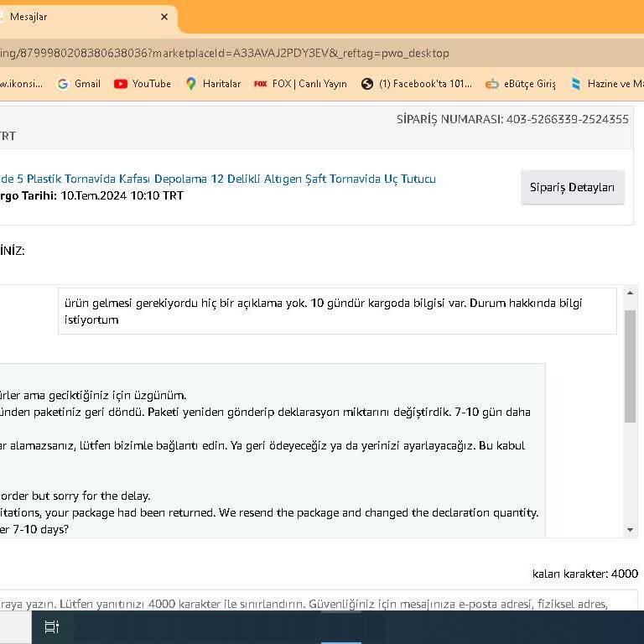Open the Facebook'ta 101 bookmark
The width and height of the screenshot is (644, 644).
point(417,84)
